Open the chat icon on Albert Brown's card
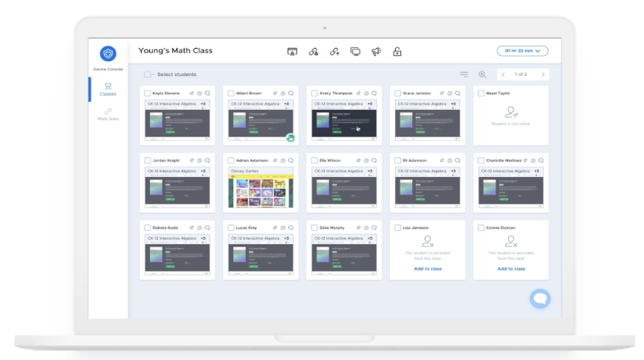 (x=291, y=93)
